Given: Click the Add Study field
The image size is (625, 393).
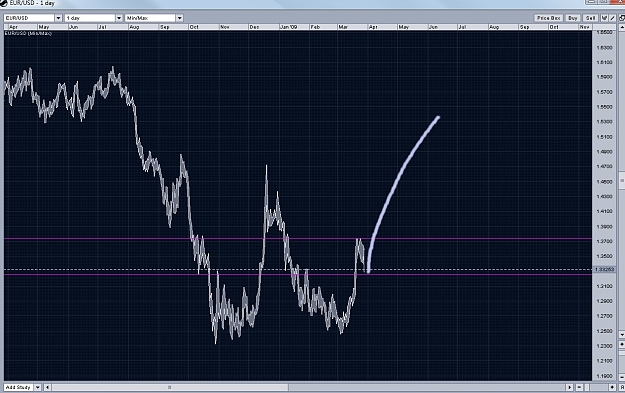Looking at the screenshot, I should pos(19,387).
